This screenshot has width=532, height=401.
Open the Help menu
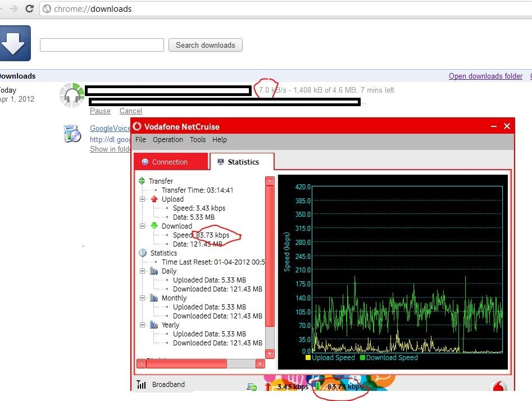tap(220, 139)
